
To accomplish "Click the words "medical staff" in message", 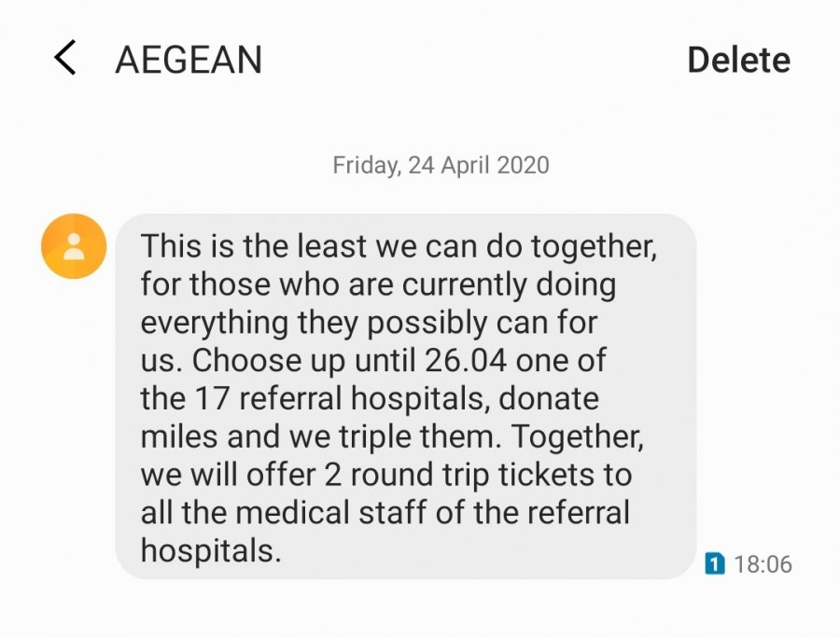I will (x=399, y=512).
